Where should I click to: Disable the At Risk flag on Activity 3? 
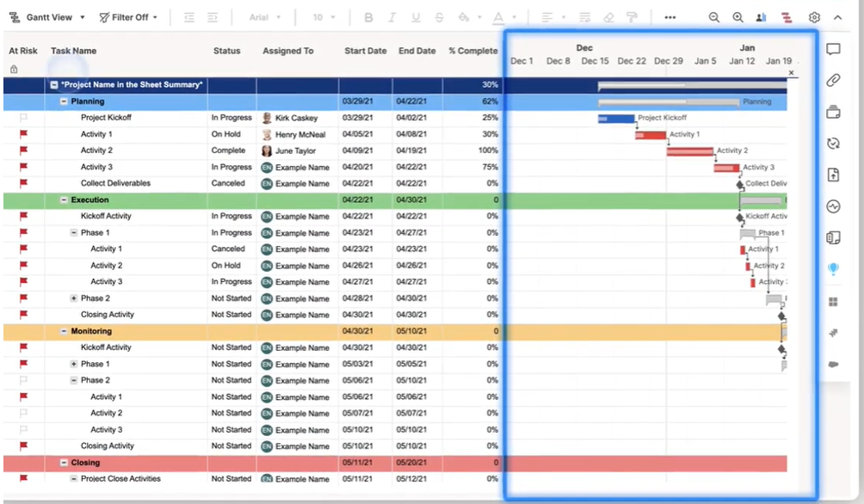pyautogui.click(x=23, y=167)
